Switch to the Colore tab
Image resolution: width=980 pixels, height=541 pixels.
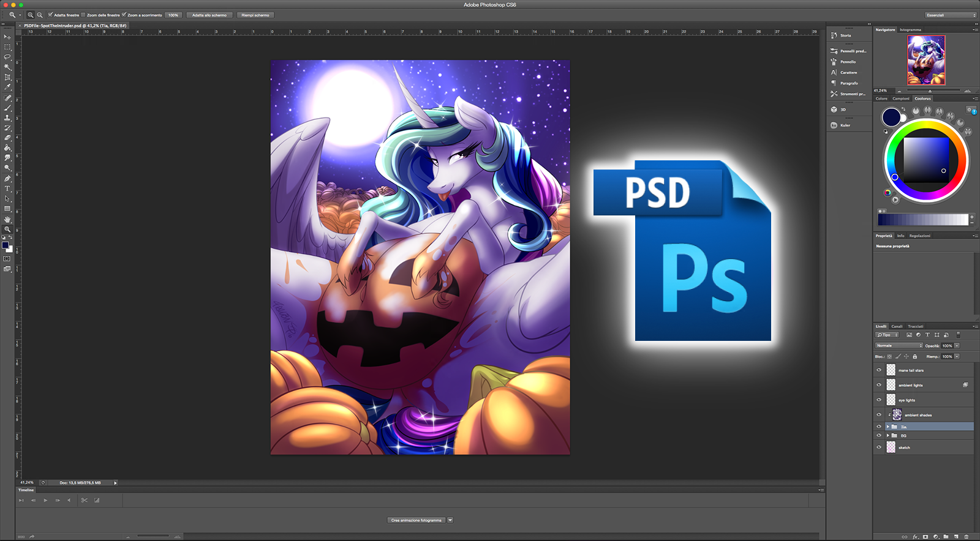881,99
